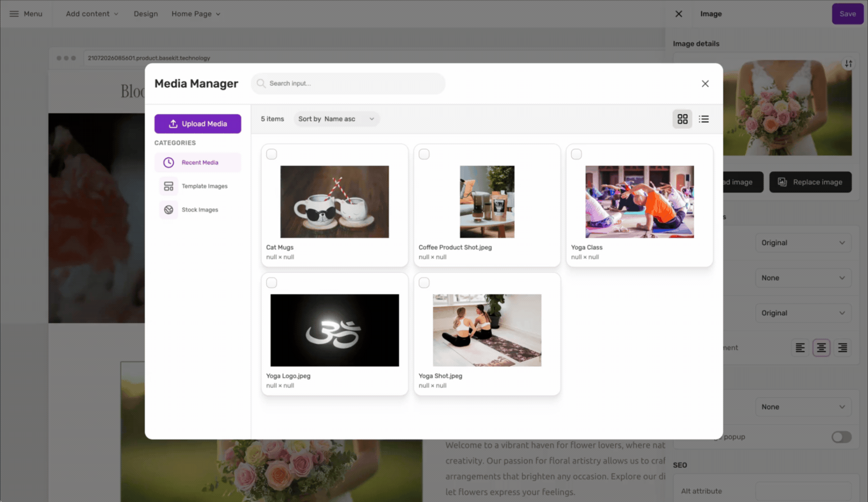Open the None dropdown above popup toggle
This screenshot has width=868, height=502.
[x=803, y=407]
